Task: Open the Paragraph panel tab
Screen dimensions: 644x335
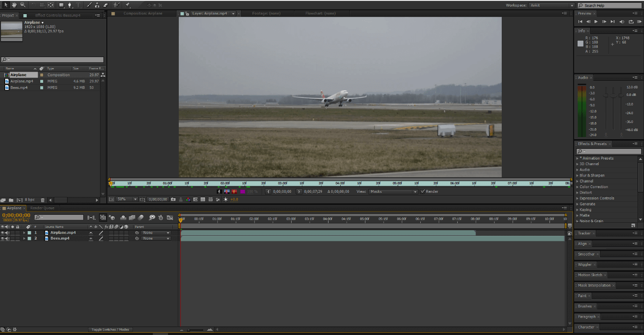Action: 586,317
